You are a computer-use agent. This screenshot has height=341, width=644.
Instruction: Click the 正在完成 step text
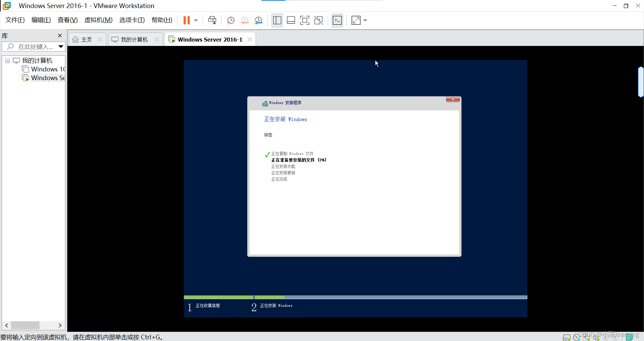coord(279,179)
